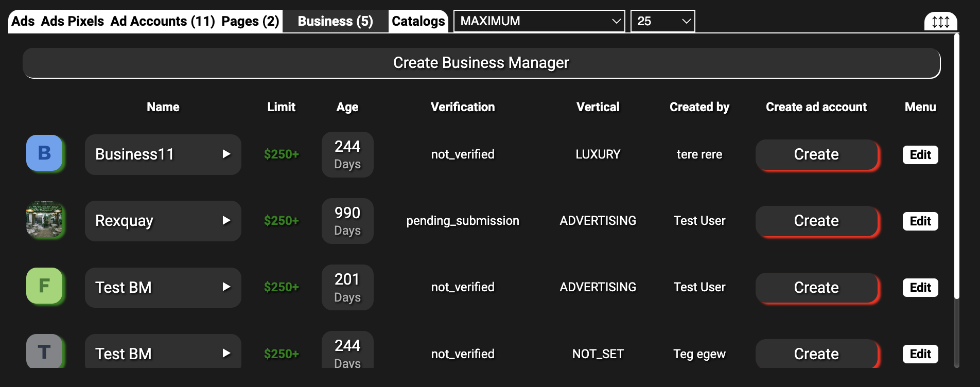Click the green F business avatar

[x=44, y=286]
